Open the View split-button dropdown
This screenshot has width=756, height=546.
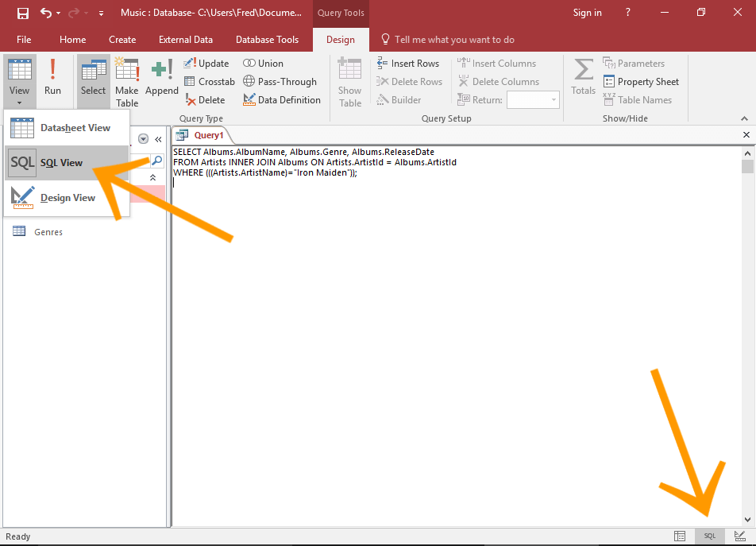coord(19,104)
